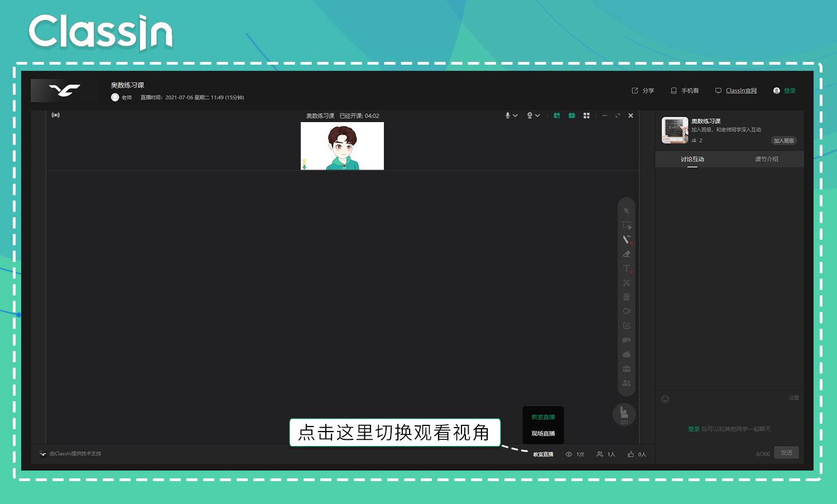Click the 由ClassIn提供技术支持 footer text
The height and width of the screenshot is (504, 837).
75,453
